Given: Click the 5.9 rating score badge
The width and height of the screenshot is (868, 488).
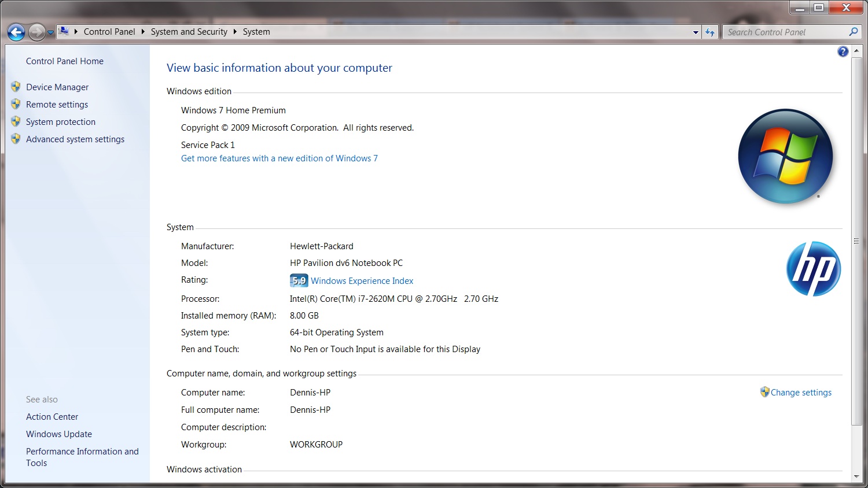Looking at the screenshot, I should [299, 280].
